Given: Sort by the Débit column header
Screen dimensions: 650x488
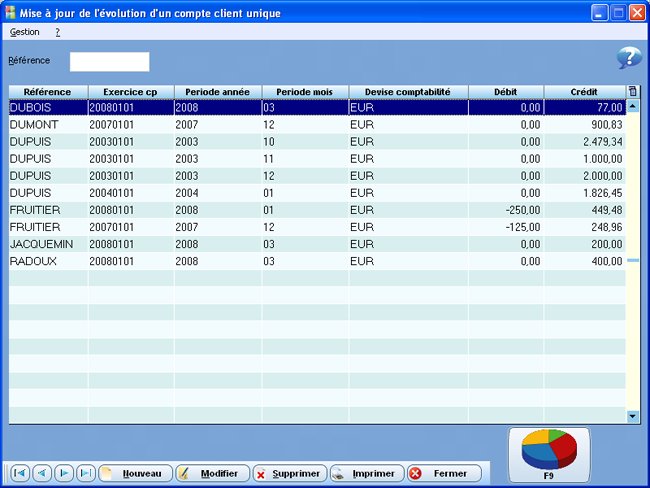Looking at the screenshot, I should point(506,92).
